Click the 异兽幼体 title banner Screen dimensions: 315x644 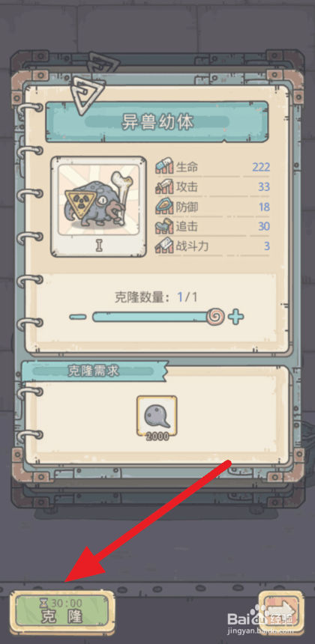157,122
